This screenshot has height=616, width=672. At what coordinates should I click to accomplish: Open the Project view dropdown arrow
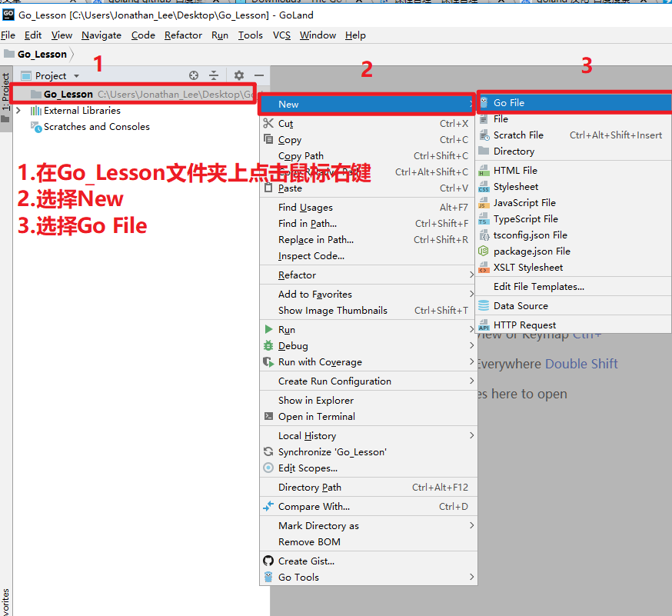76,76
